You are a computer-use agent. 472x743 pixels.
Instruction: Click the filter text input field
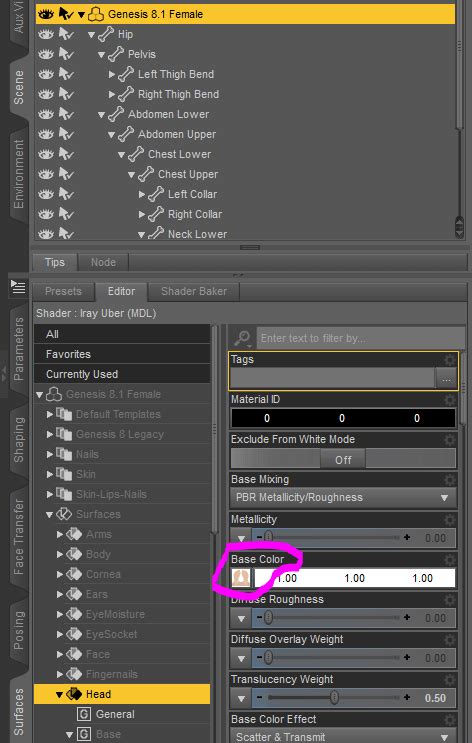[360, 338]
